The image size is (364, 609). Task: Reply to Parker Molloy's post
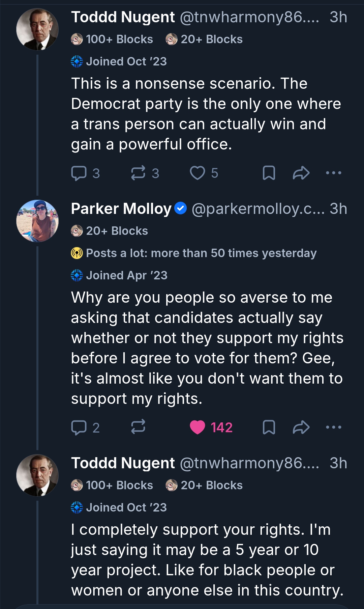tap(79, 427)
